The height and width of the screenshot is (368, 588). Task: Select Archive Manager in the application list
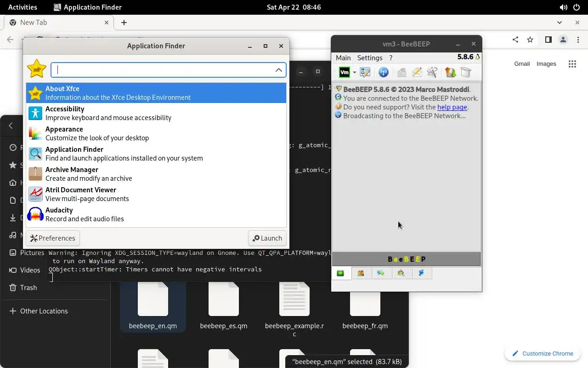[x=156, y=174]
